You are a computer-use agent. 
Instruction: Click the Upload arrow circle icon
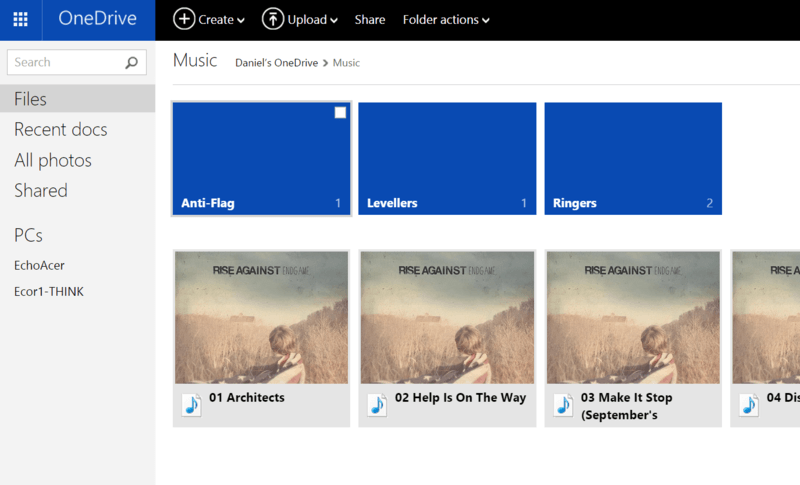point(272,19)
